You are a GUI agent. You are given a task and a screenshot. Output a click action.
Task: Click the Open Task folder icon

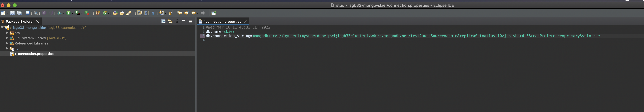[122, 13]
